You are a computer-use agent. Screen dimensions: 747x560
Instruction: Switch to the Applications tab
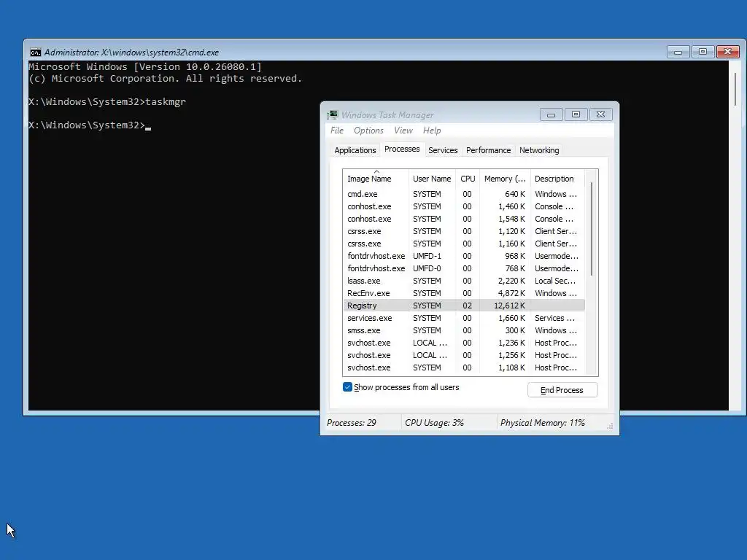355,150
